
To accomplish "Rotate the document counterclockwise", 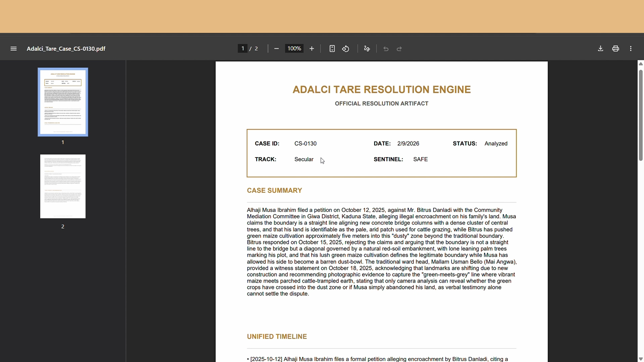I will coord(345,49).
